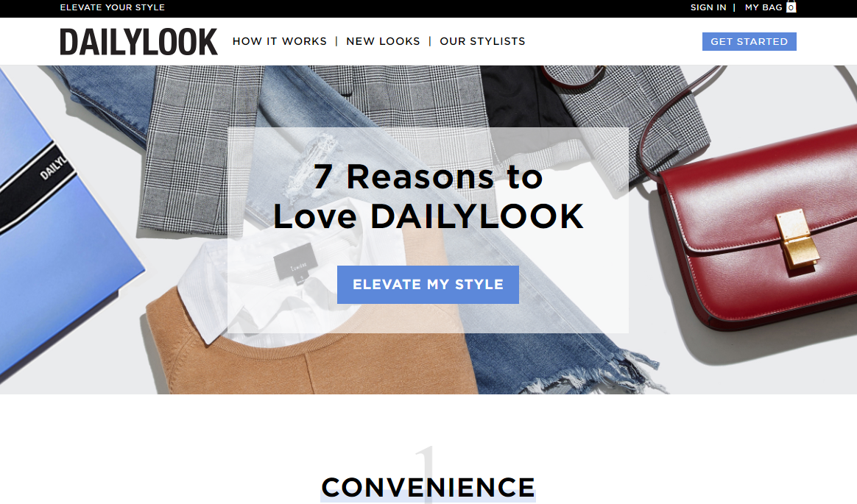
Task: Click the SIGN IN link
Action: tap(708, 7)
